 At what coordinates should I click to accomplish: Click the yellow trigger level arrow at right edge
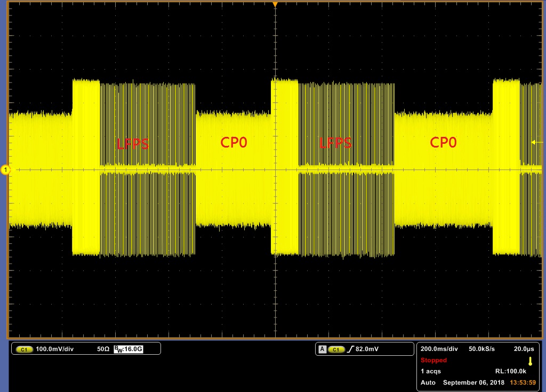(x=536, y=142)
